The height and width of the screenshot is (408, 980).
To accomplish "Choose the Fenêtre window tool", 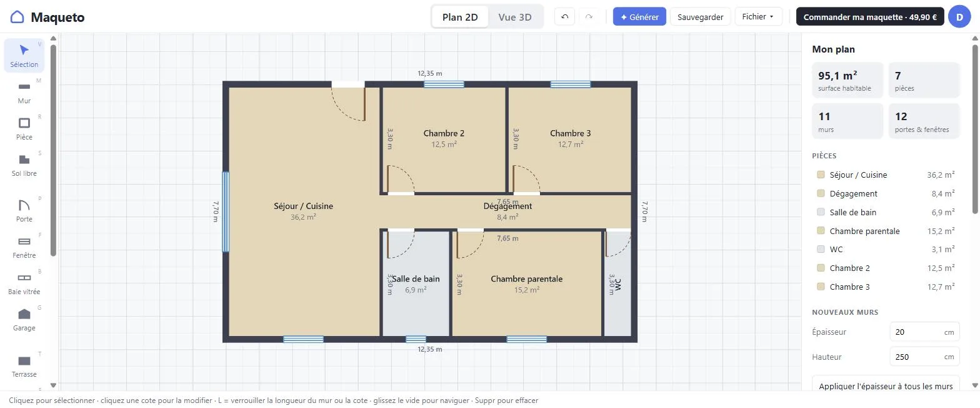I will 24,247.
